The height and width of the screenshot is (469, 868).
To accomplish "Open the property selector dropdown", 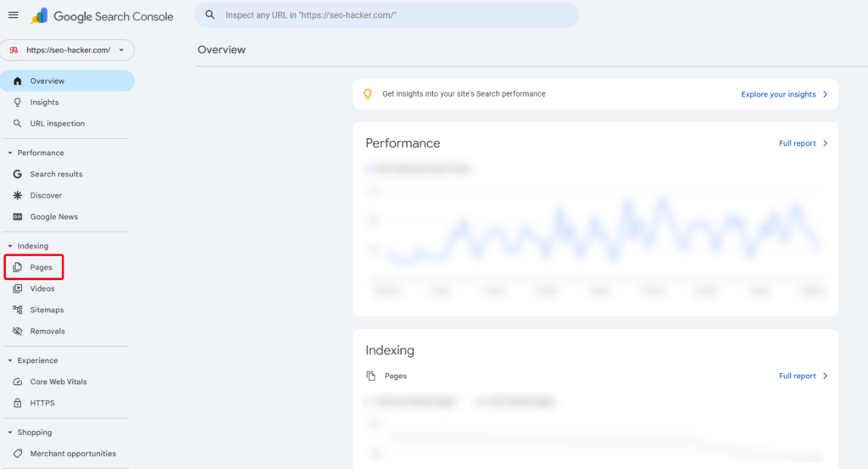I will click(67, 50).
